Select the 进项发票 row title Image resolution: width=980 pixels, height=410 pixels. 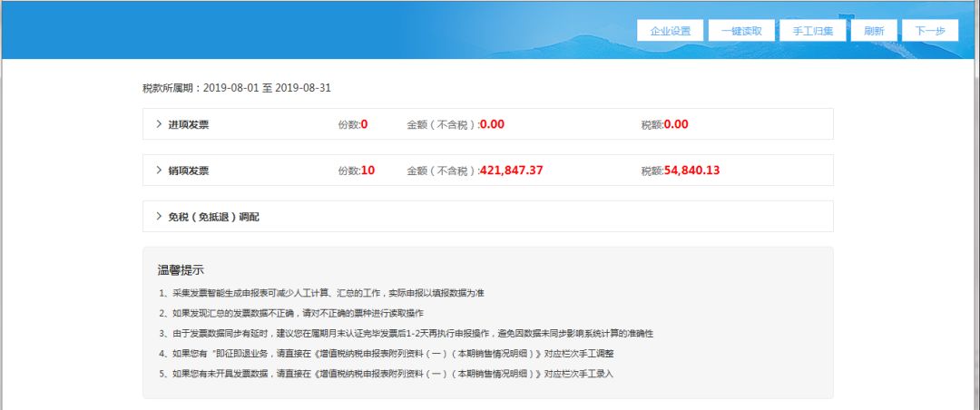[188, 124]
